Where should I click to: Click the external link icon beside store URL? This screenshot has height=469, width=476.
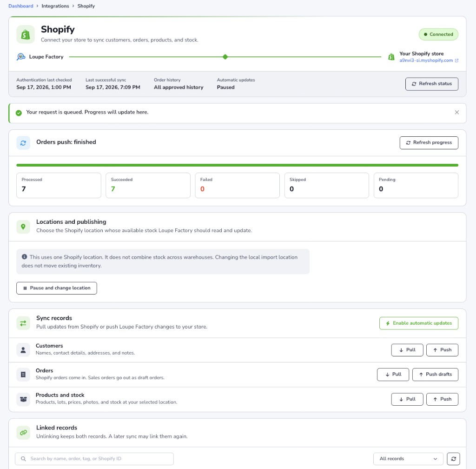pyautogui.click(x=456, y=60)
